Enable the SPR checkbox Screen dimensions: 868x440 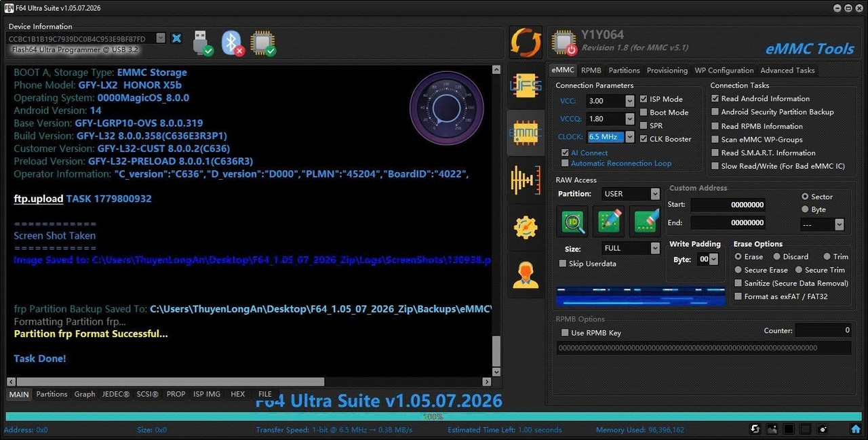(x=644, y=125)
